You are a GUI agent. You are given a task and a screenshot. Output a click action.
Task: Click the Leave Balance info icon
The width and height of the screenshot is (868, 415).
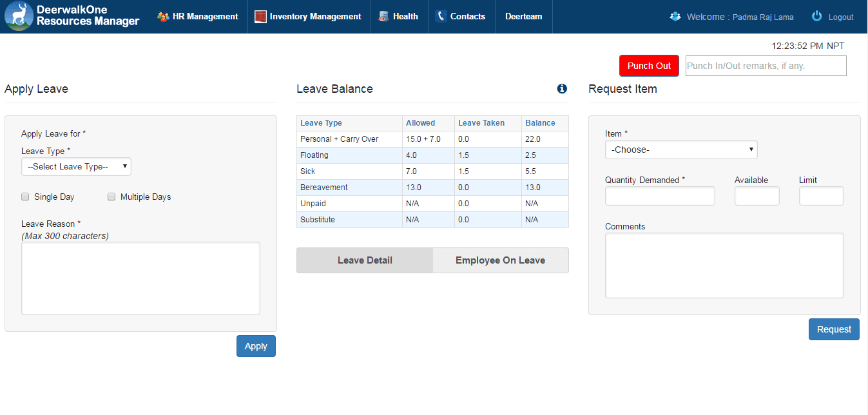562,89
